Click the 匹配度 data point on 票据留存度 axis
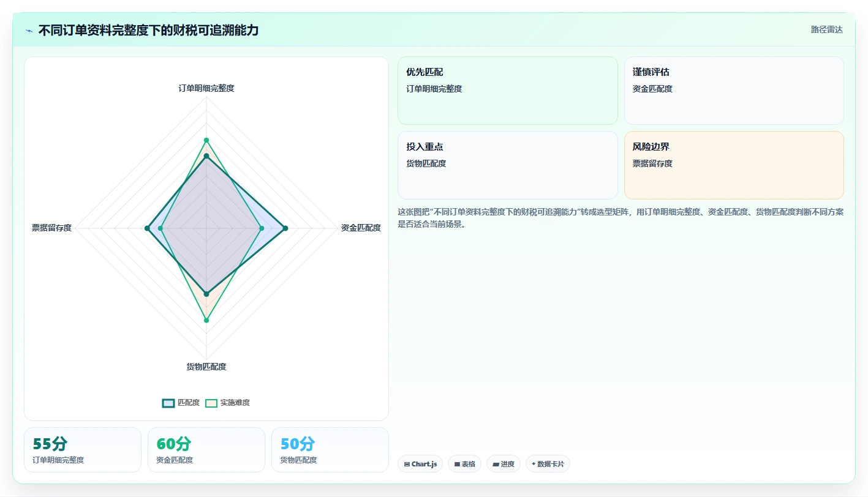Screen dimensions: 868x497 (147, 228)
